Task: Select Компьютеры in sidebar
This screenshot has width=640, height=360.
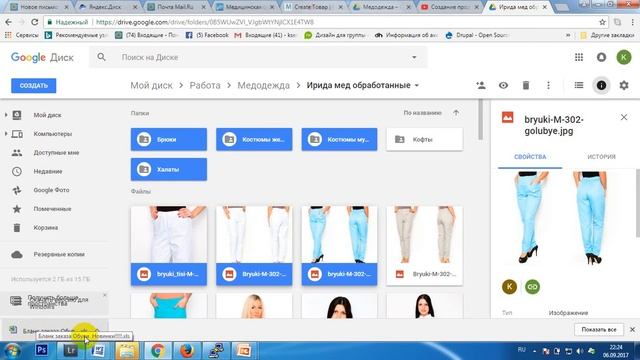Action: pyautogui.click(x=53, y=134)
